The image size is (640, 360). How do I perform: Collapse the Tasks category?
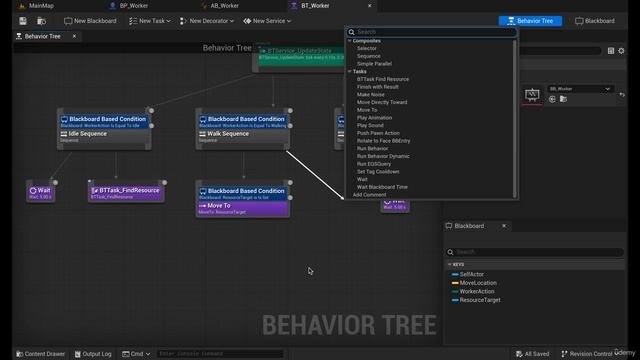349,71
